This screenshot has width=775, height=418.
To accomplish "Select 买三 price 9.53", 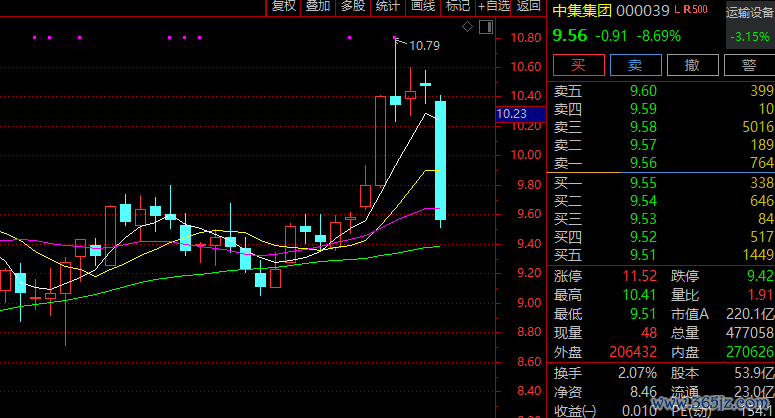I will 643,219.
